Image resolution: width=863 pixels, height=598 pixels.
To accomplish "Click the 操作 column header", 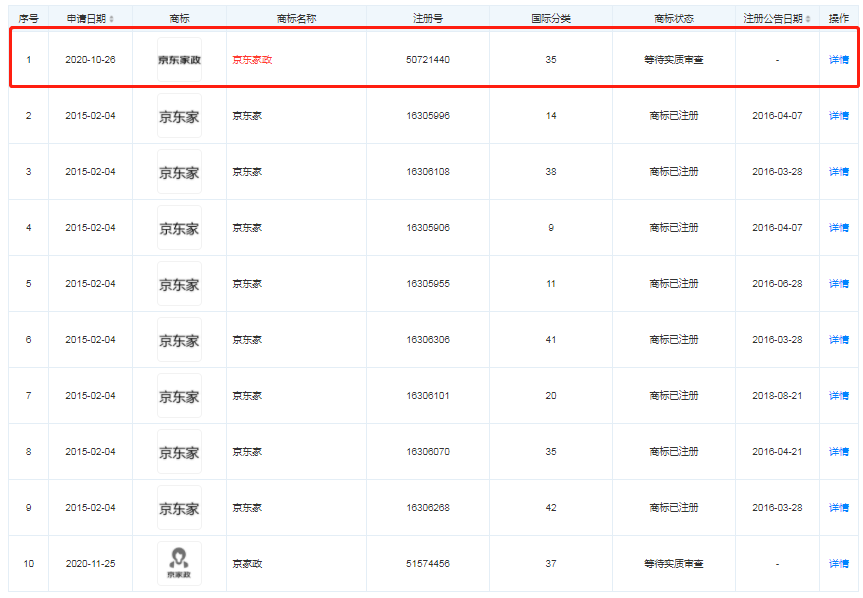I will (839, 19).
